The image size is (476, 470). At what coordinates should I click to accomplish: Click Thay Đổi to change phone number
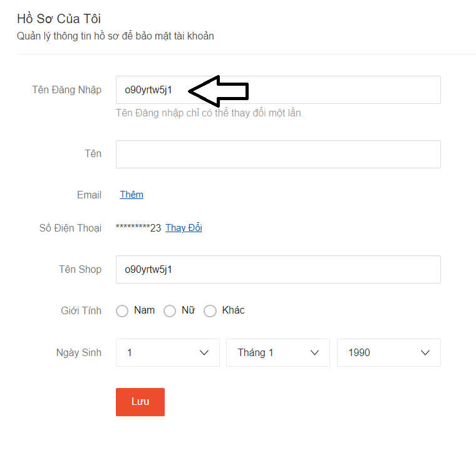click(x=184, y=228)
